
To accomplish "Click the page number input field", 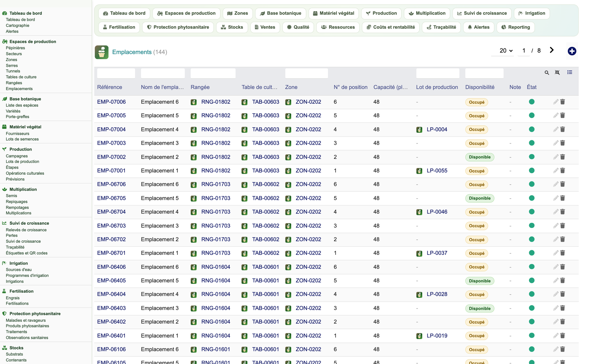I will [x=524, y=51].
